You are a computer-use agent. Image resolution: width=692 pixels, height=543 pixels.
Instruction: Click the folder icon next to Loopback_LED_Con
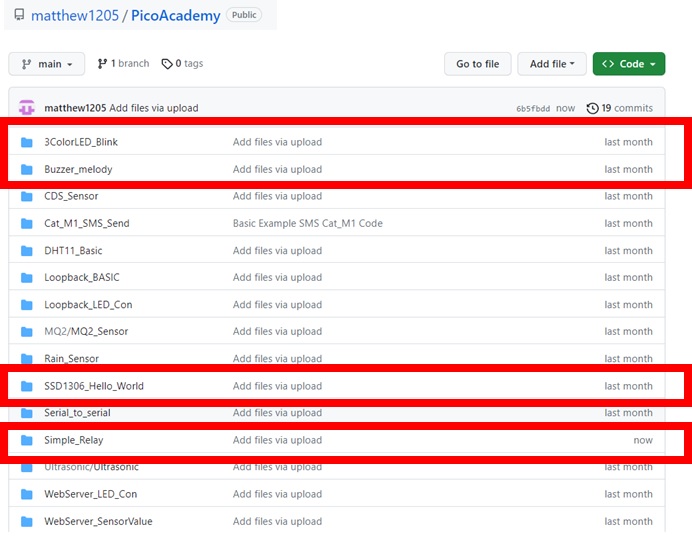[27, 305]
